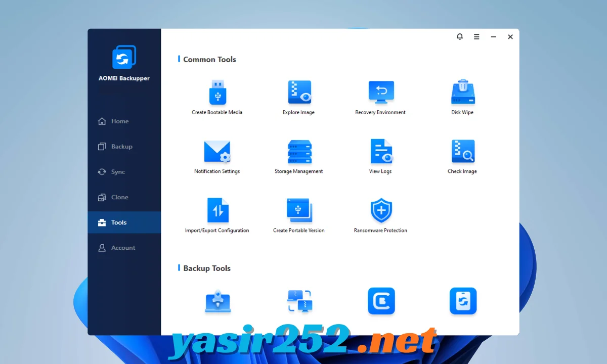Click the Explore Image label

coord(298,112)
